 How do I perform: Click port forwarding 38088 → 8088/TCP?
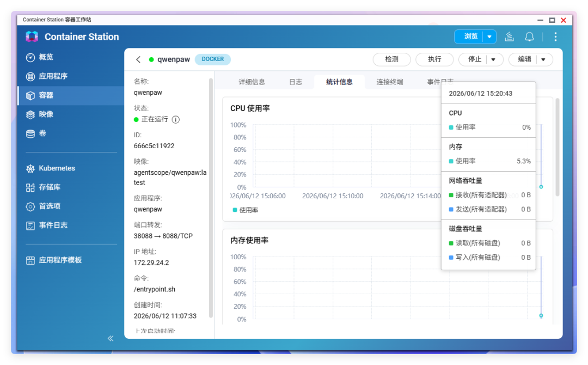163,236
